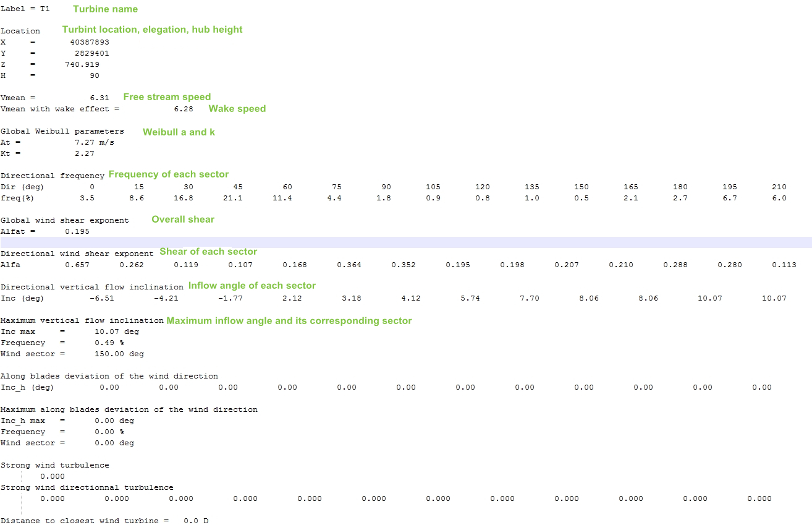Click the frequency value '0.49 %'

[109, 343]
